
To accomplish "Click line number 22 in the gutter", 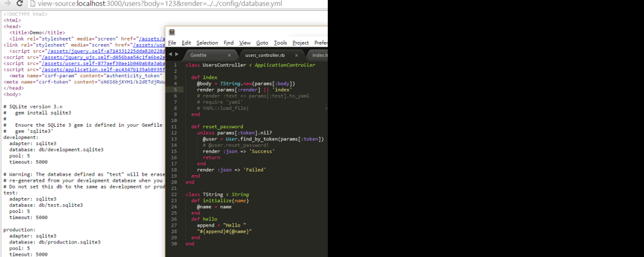I will point(174,195).
